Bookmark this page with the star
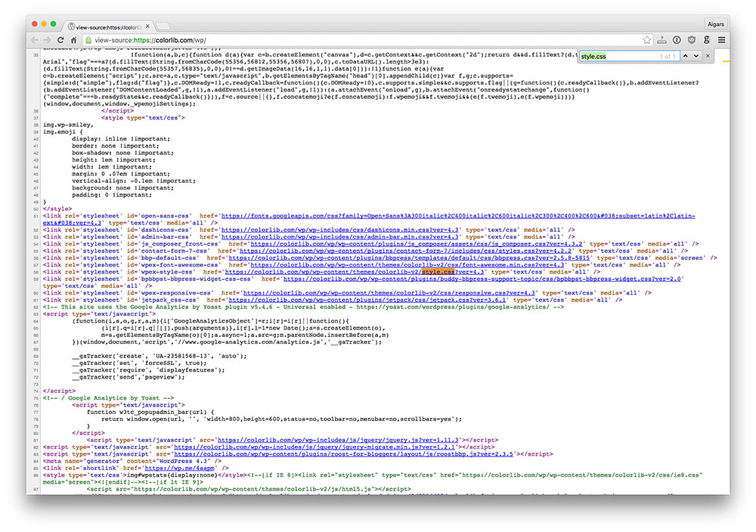756x532 pixels. [647, 40]
